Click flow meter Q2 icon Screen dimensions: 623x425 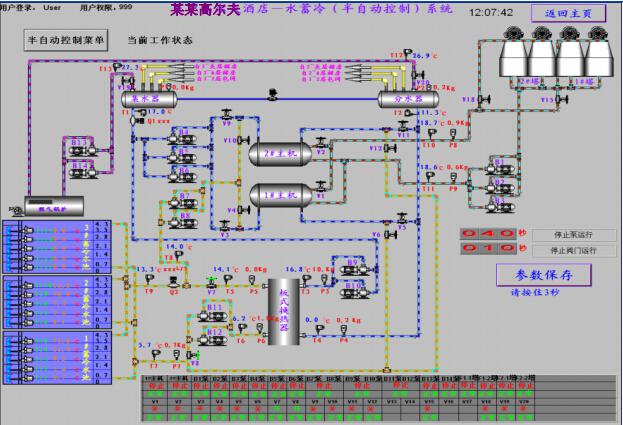(x=174, y=282)
